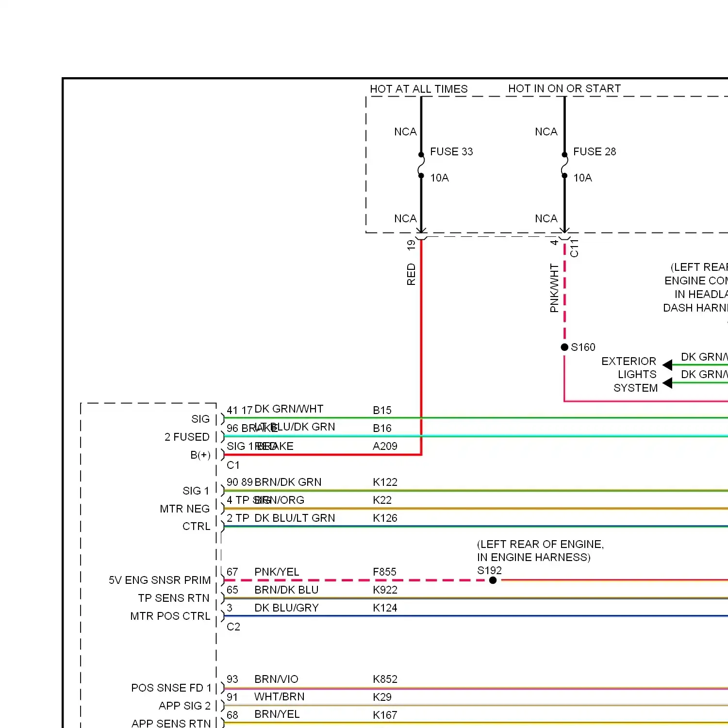Screen dimensions: 728x728
Task: Select the MTR POS CTRL pin label
Action: tap(170, 616)
